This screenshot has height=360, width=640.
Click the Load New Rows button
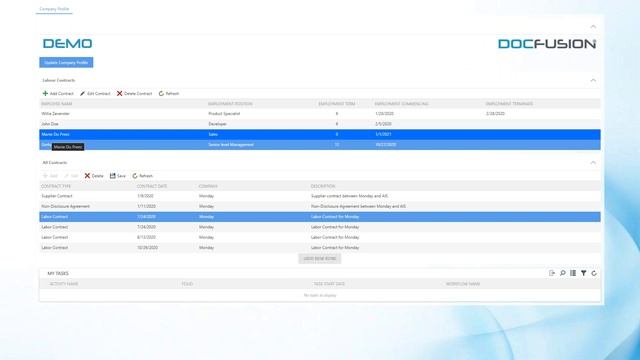(x=320, y=258)
